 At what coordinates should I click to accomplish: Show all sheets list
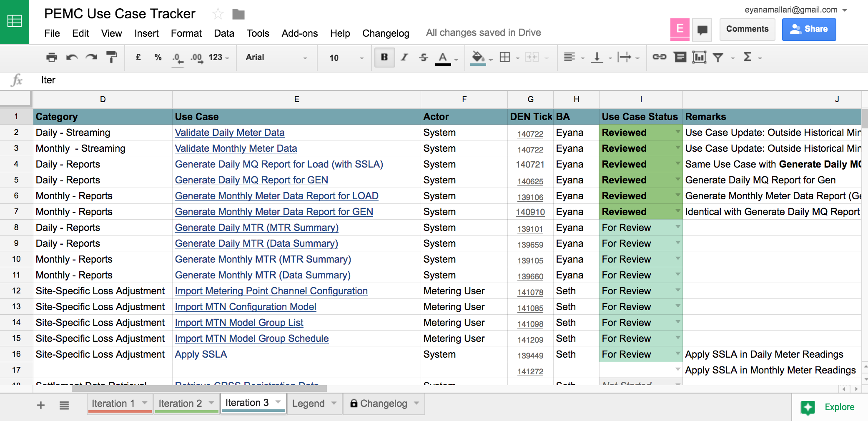pyautogui.click(x=64, y=405)
